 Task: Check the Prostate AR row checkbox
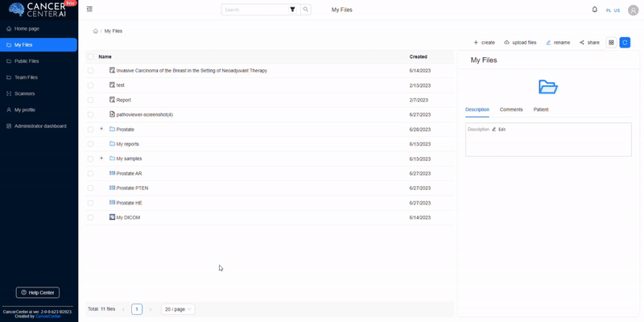coord(90,173)
